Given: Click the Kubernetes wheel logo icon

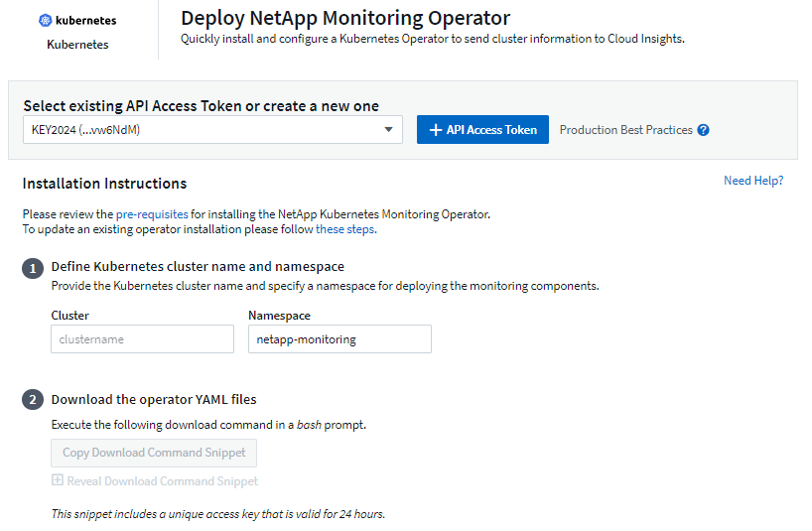Looking at the screenshot, I should coord(45,20).
